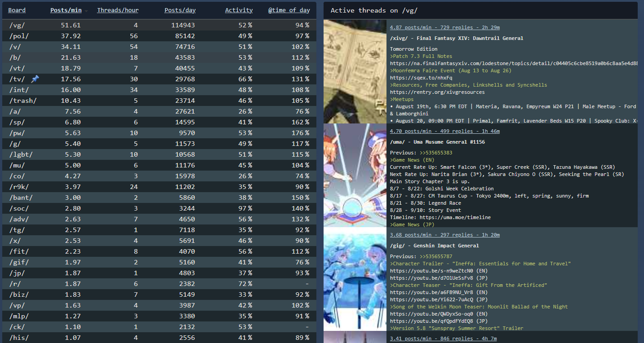The width and height of the screenshot is (644, 343).
Task: Select the /bant/ board row
Action: tap(159, 198)
